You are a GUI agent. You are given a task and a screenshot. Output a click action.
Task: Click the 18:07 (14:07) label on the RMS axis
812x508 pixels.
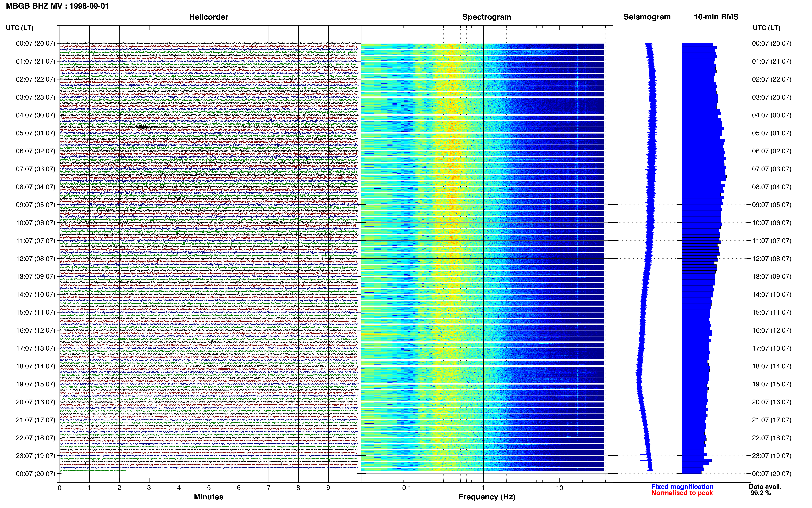(772, 366)
